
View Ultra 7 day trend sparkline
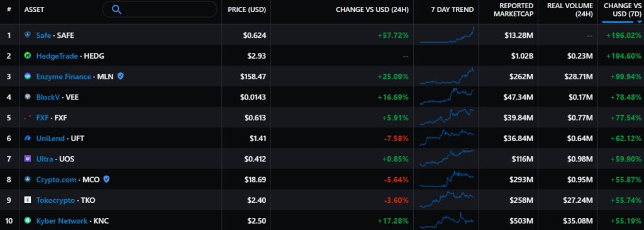click(447, 158)
